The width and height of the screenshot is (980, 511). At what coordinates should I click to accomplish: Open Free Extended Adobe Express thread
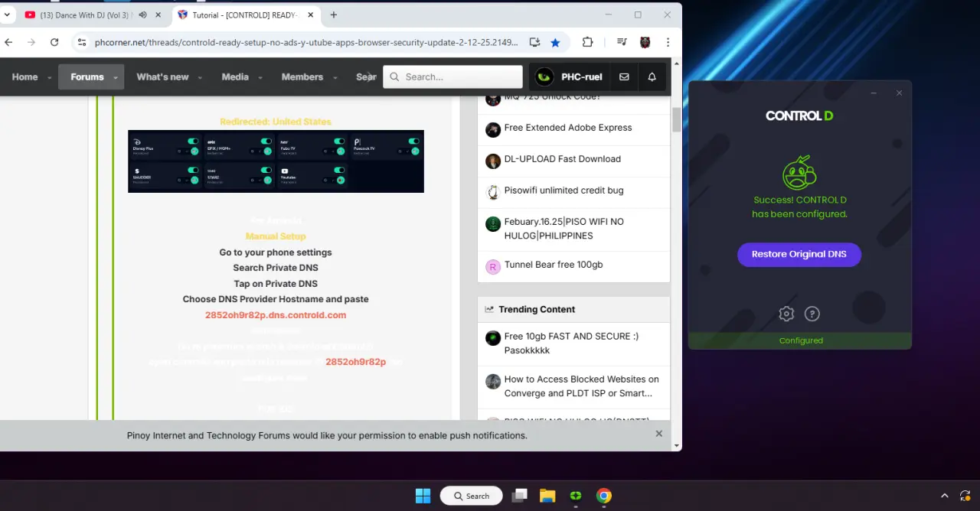tap(568, 128)
